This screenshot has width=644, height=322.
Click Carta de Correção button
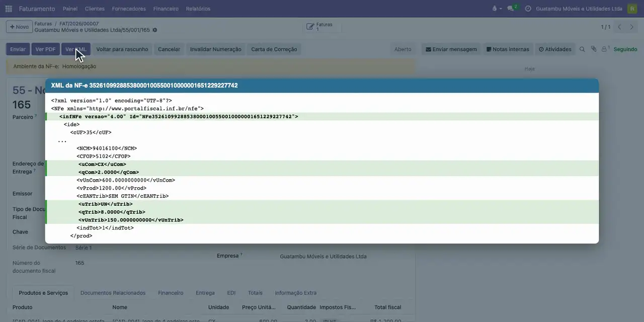274,49
